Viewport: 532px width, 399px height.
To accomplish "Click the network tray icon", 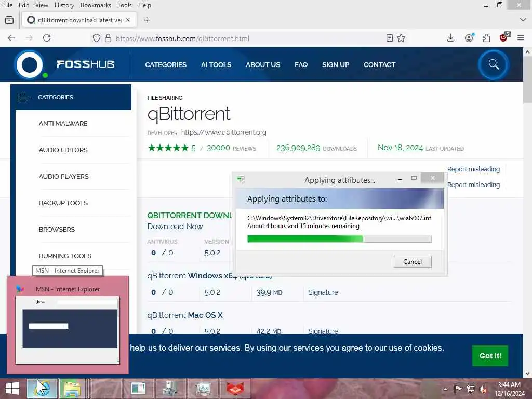I will click(471, 389).
